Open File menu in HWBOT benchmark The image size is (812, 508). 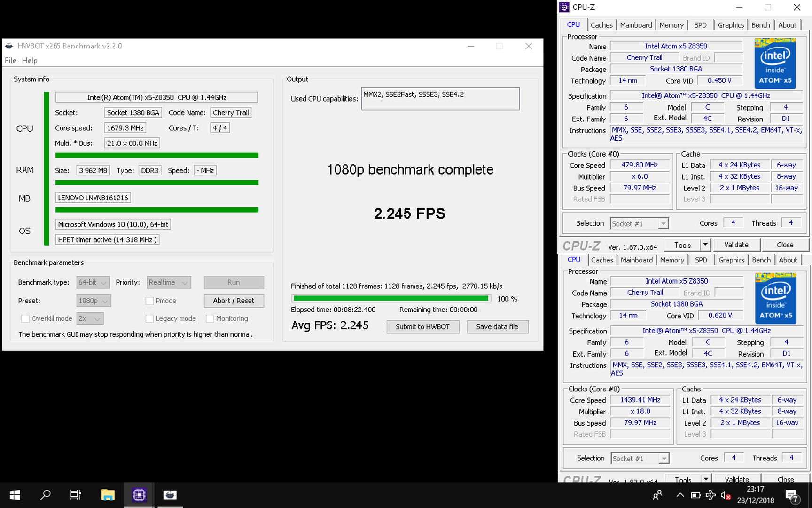pyautogui.click(x=10, y=61)
